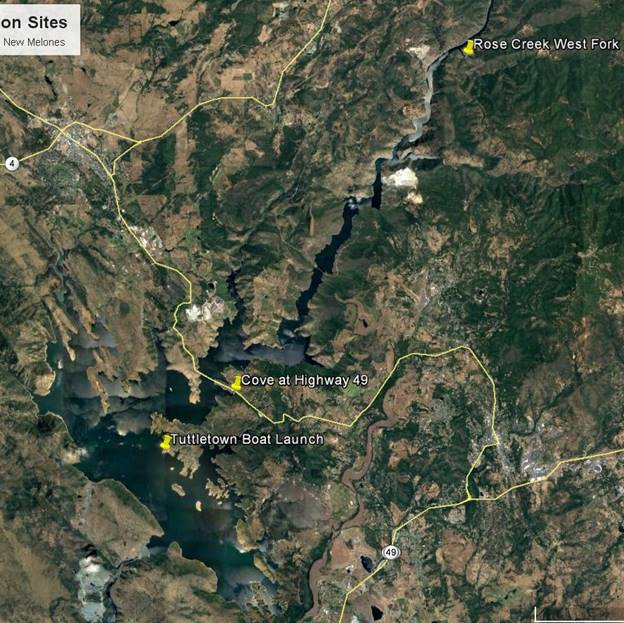Click the Highway 49 route shield
Screen dimensions: 624x623
tap(391, 553)
